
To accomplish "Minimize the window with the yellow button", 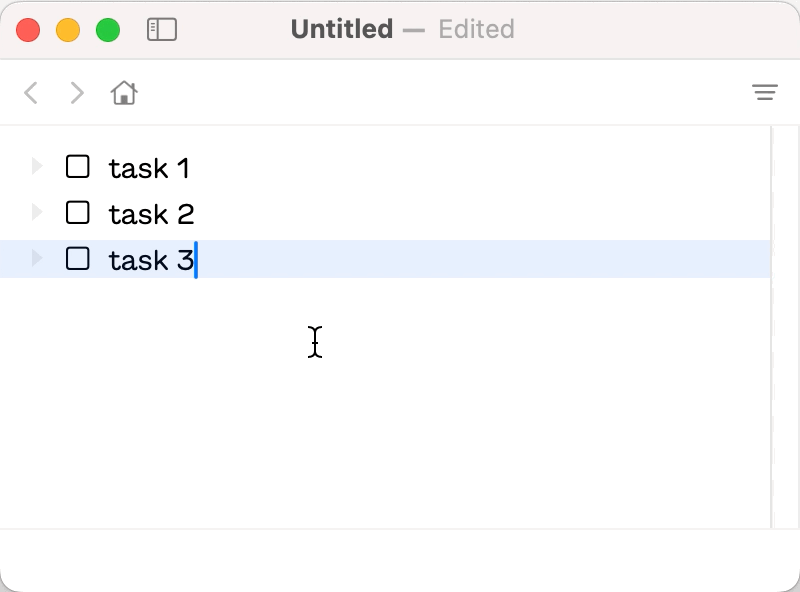I will [x=68, y=30].
